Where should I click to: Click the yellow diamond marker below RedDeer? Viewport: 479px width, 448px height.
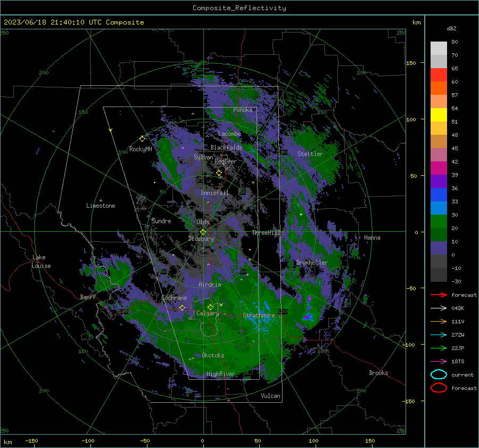(219, 173)
